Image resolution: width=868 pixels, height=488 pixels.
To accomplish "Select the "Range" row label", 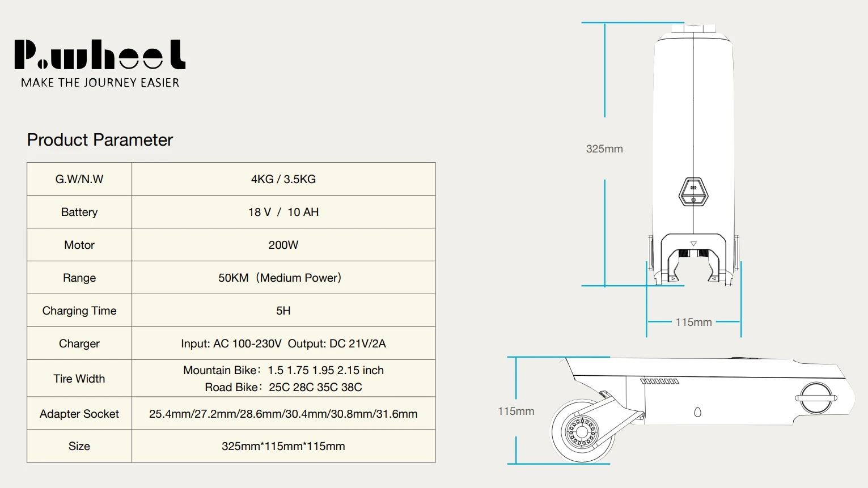I will [x=79, y=278].
